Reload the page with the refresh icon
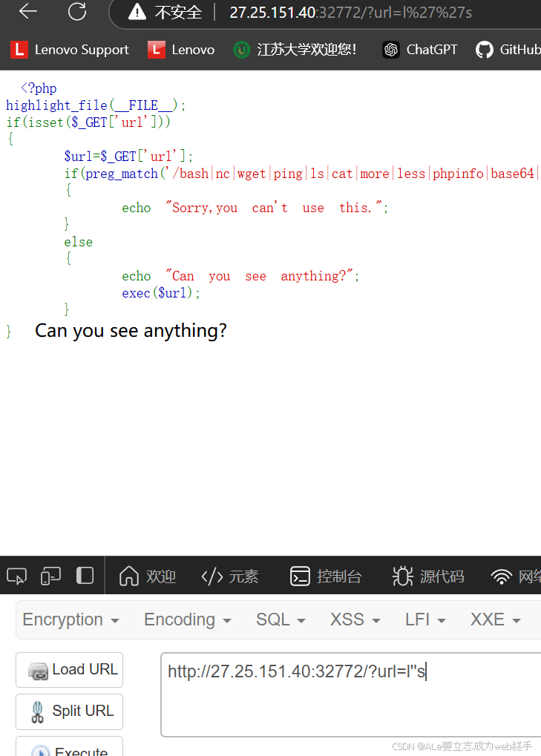This screenshot has width=541, height=756. [77, 12]
